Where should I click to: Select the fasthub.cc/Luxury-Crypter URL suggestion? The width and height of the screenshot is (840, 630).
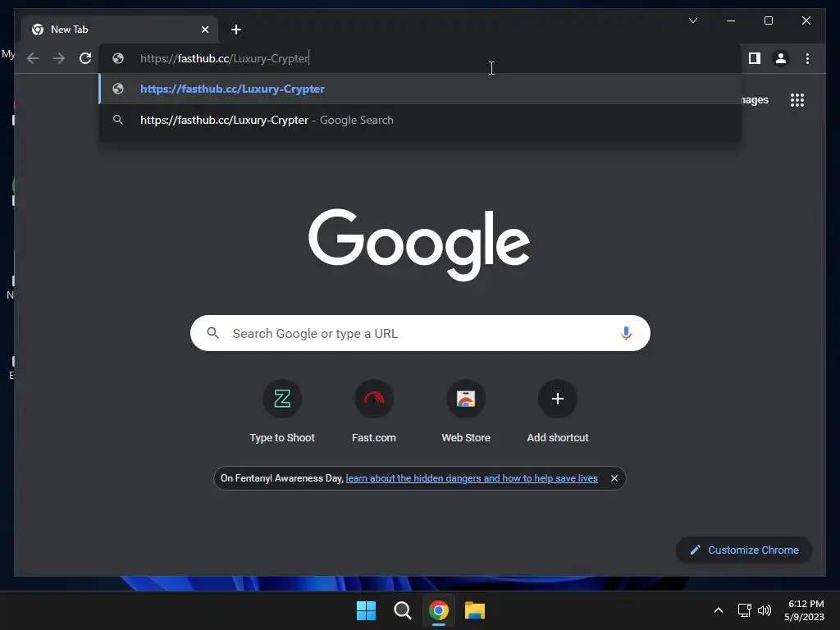click(420, 89)
